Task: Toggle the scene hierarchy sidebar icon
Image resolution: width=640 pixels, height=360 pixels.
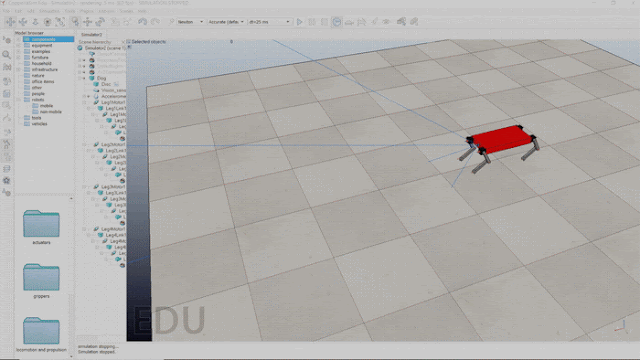Action: point(7,156)
